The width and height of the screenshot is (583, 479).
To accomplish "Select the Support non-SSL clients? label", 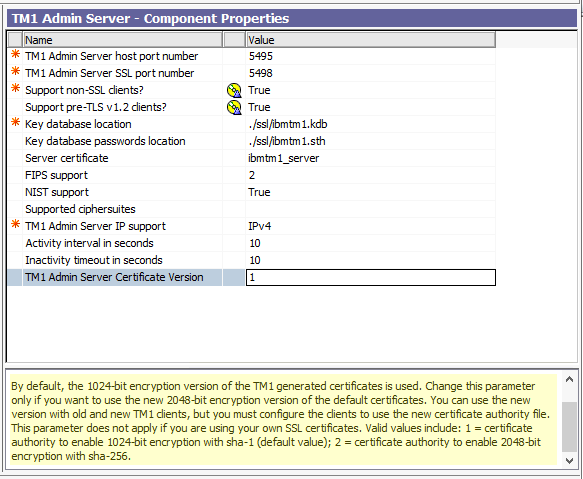I will [x=84, y=90].
